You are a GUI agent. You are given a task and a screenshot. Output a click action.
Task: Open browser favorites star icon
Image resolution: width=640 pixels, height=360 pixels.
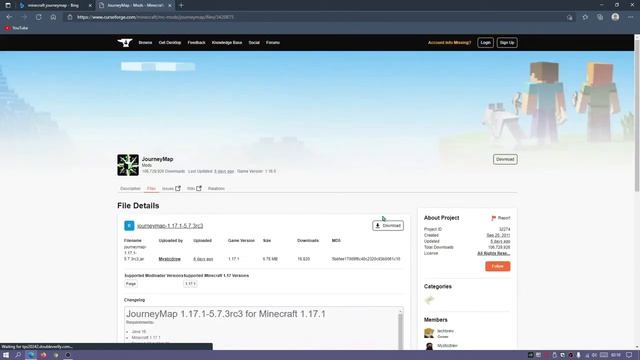pyautogui.click(x=585, y=17)
